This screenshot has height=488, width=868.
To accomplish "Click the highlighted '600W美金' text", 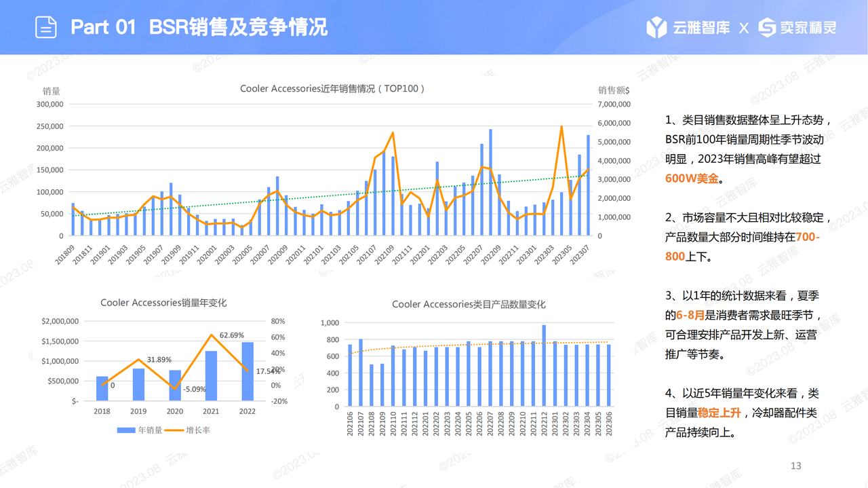I will click(x=692, y=179).
